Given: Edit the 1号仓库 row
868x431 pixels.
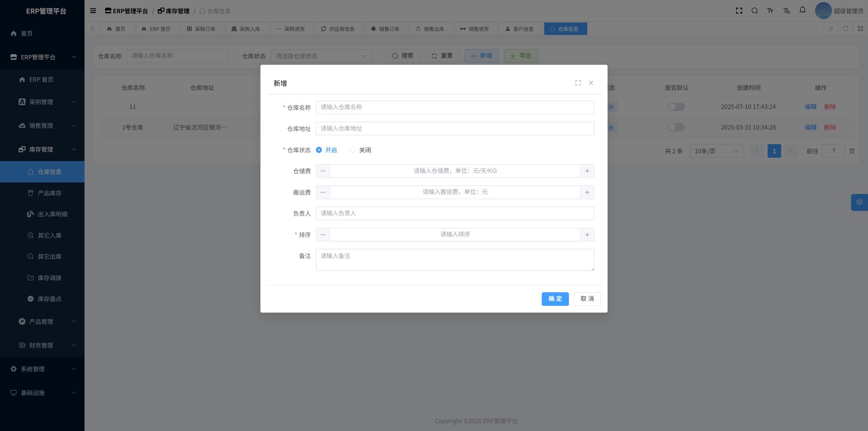Looking at the screenshot, I should tap(811, 128).
